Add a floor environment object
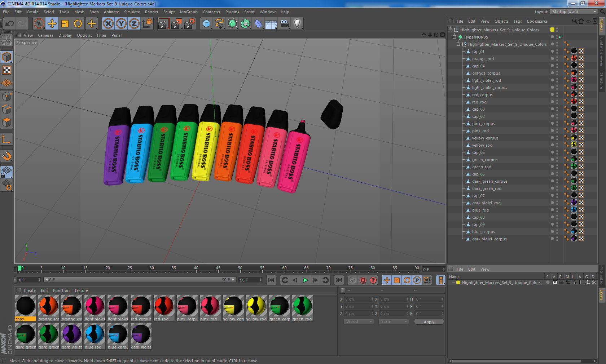The height and width of the screenshot is (364, 606). (x=271, y=24)
